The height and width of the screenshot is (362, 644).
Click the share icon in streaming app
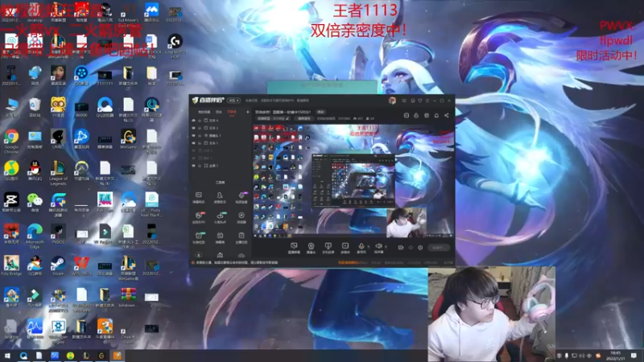(x=447, y=115)
